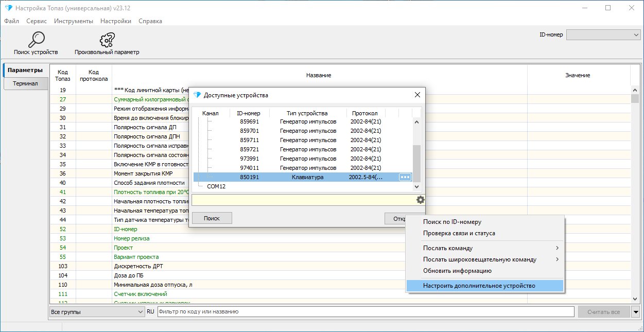This screenshot has height=332, width=644.
Task: Click the gear icon in devices dialog
Action: (421, 200)
